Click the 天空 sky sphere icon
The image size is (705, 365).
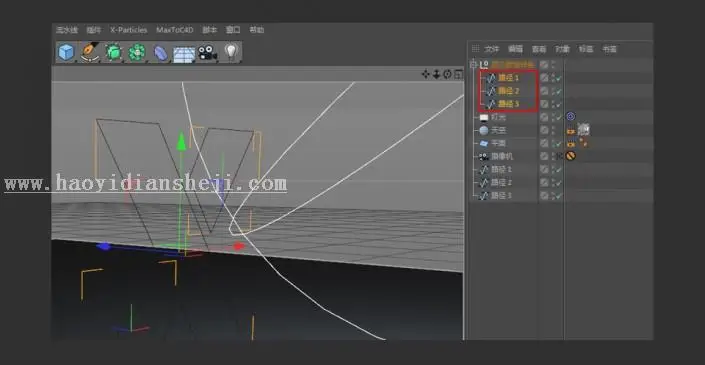pyautogui.click(x=484, y=130)
